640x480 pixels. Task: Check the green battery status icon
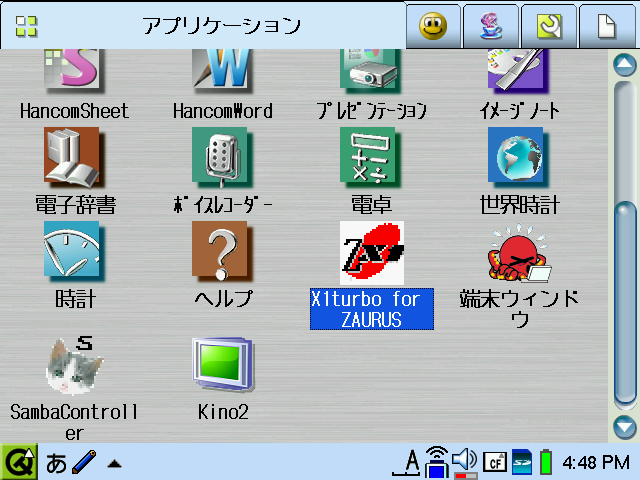pyautogui.click(x=546, y=462)
